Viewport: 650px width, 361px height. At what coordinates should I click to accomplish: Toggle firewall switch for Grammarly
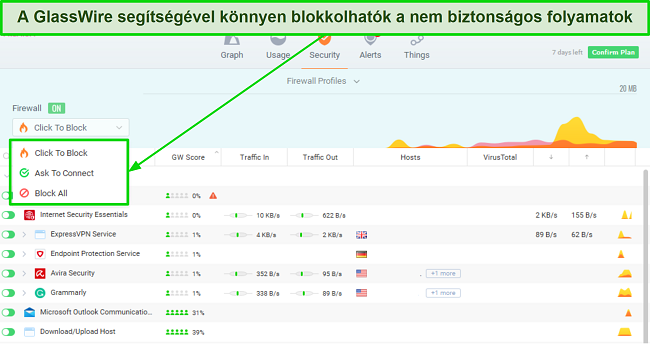(8, 293)
